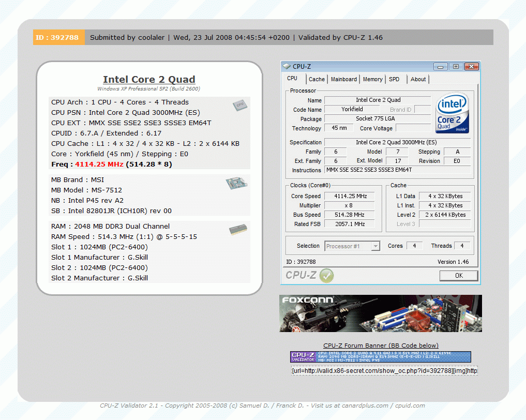Click the Family value 6
The image size is (526, 420).
pyautogui.click(x=336, y=152)
